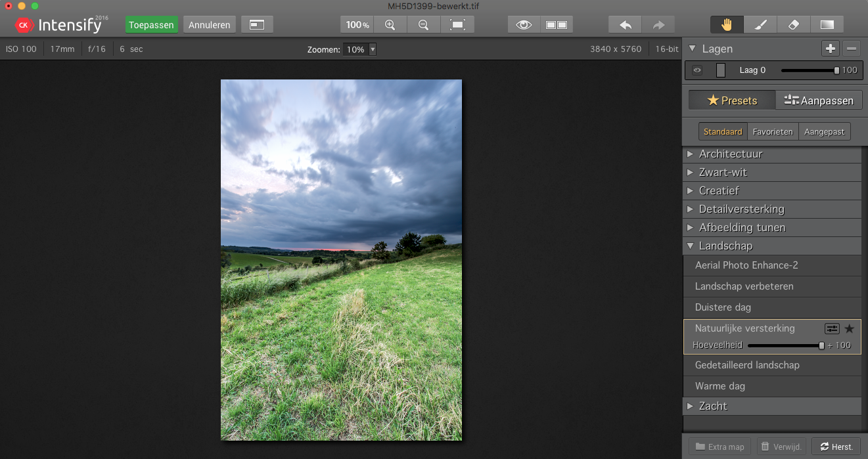Remove layer with minus button

(x=852, y=49)
